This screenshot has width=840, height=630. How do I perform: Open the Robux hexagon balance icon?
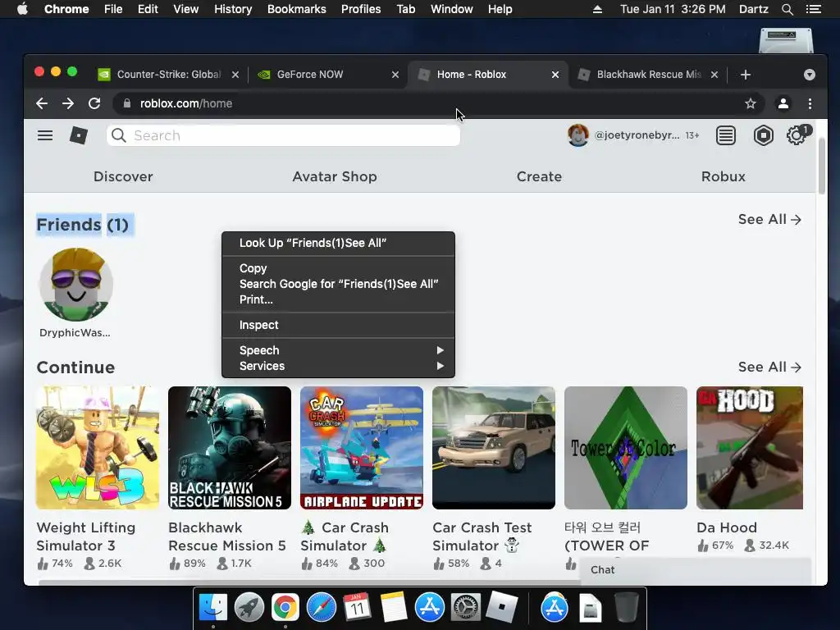[x=764, y=135]
